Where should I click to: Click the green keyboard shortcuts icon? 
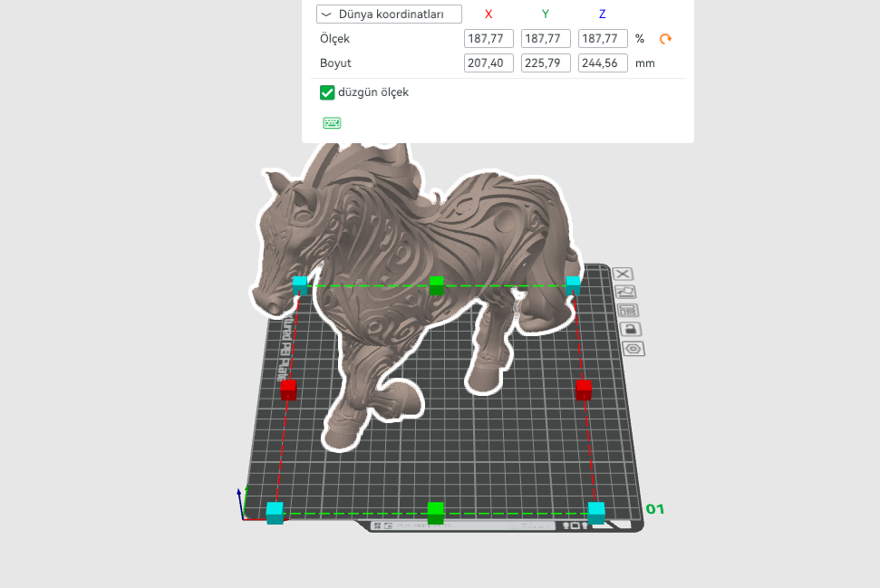(332, 122)
